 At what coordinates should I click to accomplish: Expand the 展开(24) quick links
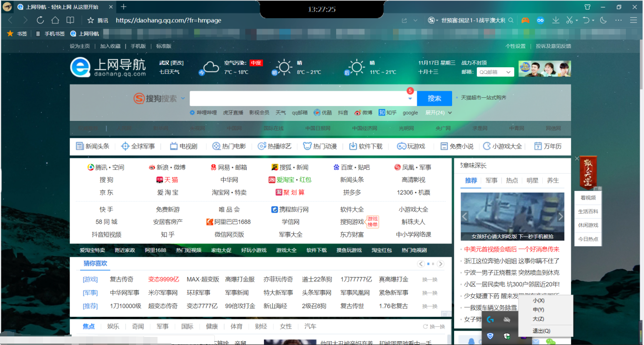(x=439, y=113)
